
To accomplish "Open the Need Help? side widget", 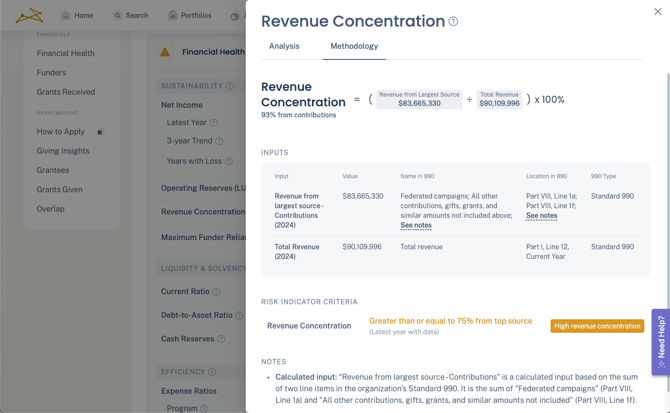I will click(660, 342).
